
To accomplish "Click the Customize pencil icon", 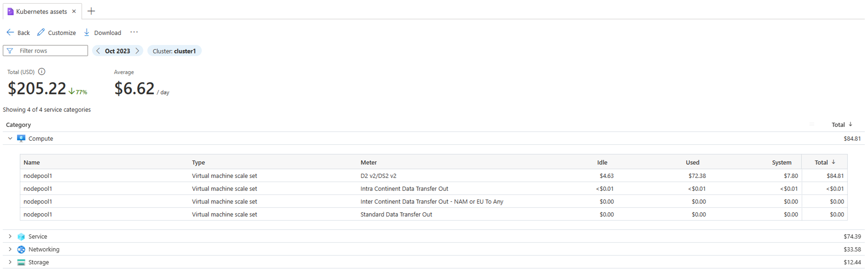I will pos(41,32).
